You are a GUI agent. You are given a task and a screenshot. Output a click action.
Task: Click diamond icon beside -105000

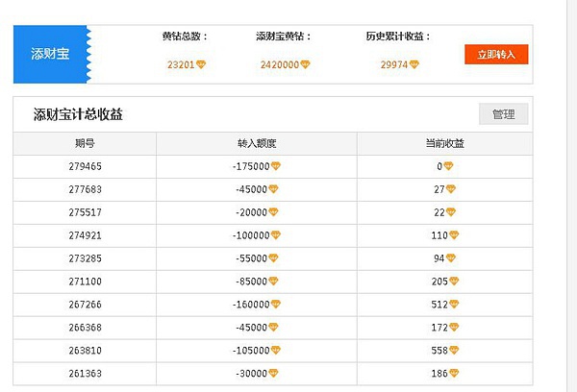276,350
